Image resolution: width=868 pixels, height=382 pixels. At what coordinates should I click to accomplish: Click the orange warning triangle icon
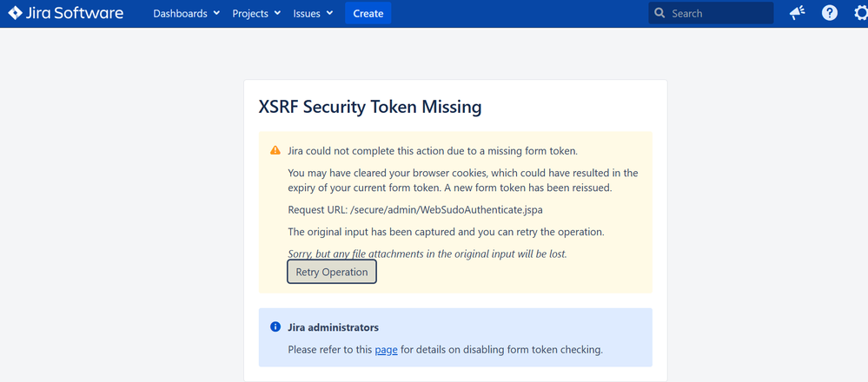pyautogui.click(x=275, y=150)
